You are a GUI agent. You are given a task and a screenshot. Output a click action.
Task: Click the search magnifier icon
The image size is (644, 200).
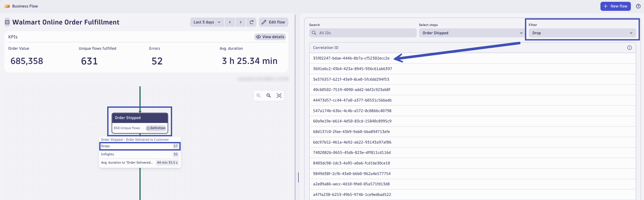click(314, 33)
